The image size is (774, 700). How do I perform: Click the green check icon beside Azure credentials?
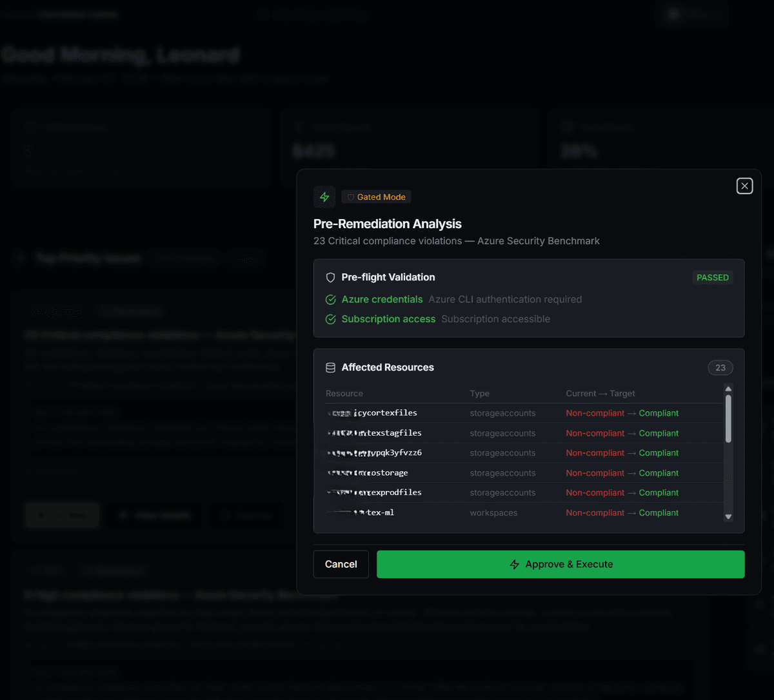click(x=330, y=300)
